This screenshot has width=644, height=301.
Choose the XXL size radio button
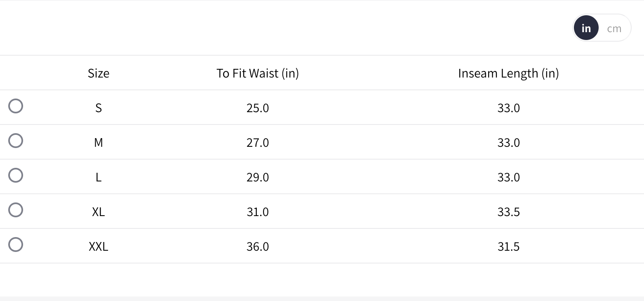click(16, 245)
